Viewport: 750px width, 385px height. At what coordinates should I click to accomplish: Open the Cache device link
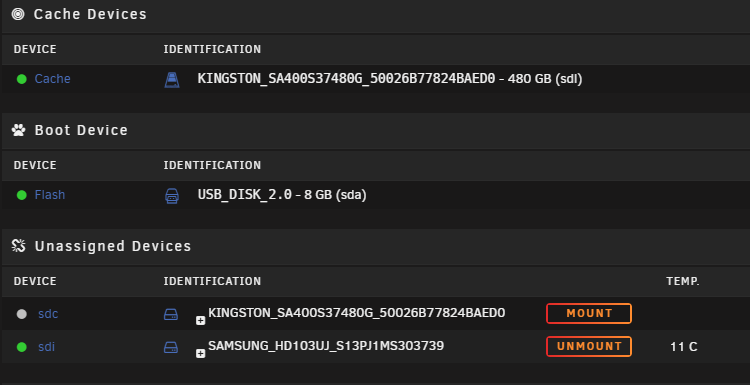pos(53,79)
